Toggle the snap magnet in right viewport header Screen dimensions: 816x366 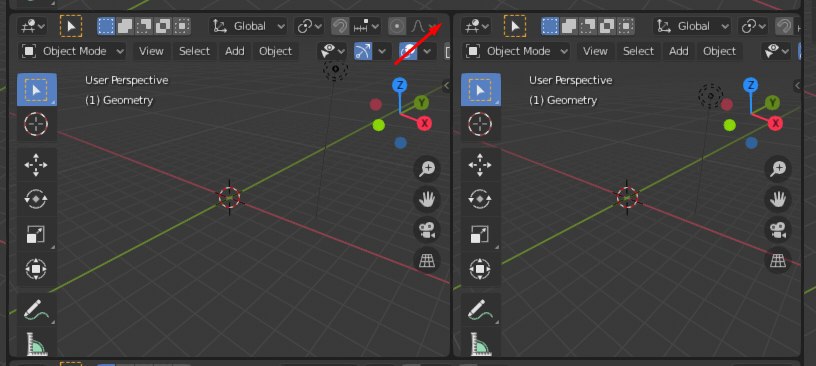pos(784,26)
